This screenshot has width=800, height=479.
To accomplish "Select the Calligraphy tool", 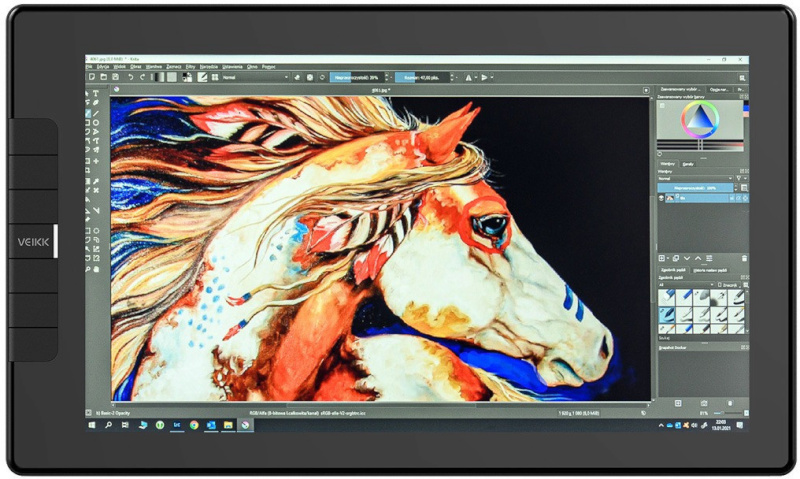I will [96, 103].
